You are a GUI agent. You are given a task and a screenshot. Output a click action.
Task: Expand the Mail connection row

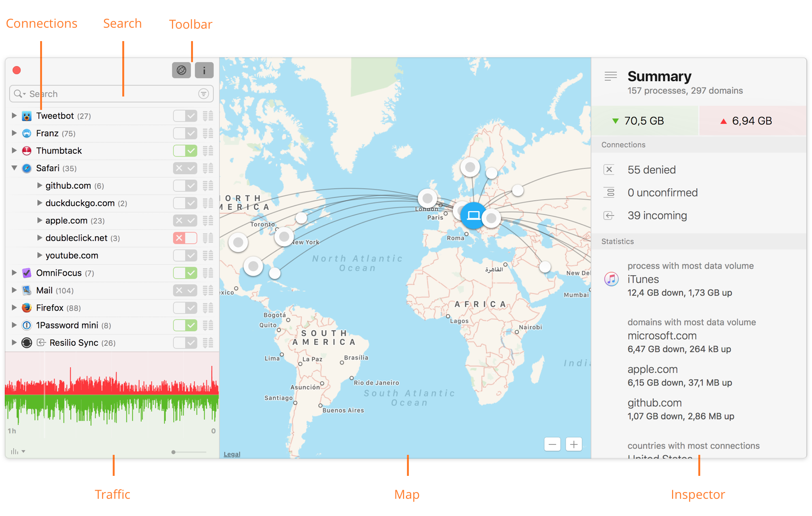pyautogui.click(x=14, y=290)
